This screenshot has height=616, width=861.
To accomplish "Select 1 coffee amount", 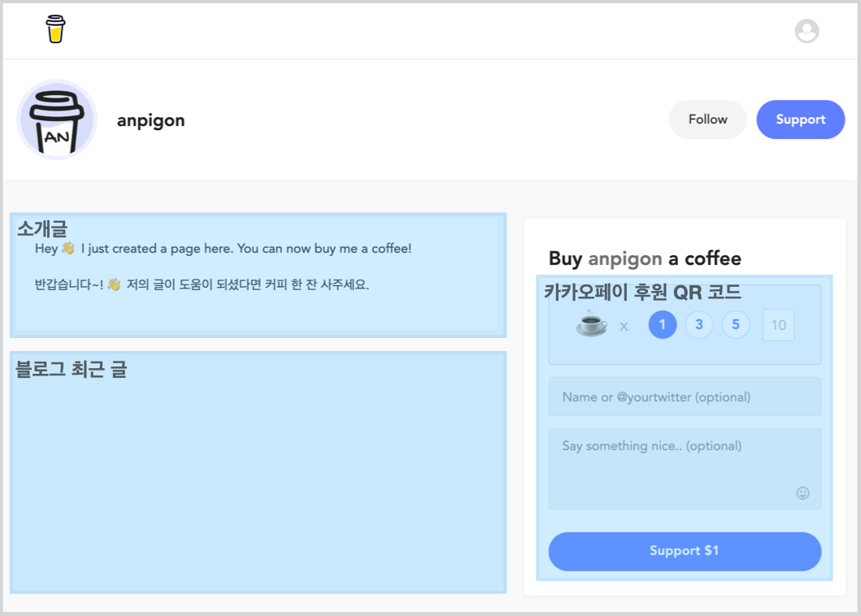I will tap(663, 324).
